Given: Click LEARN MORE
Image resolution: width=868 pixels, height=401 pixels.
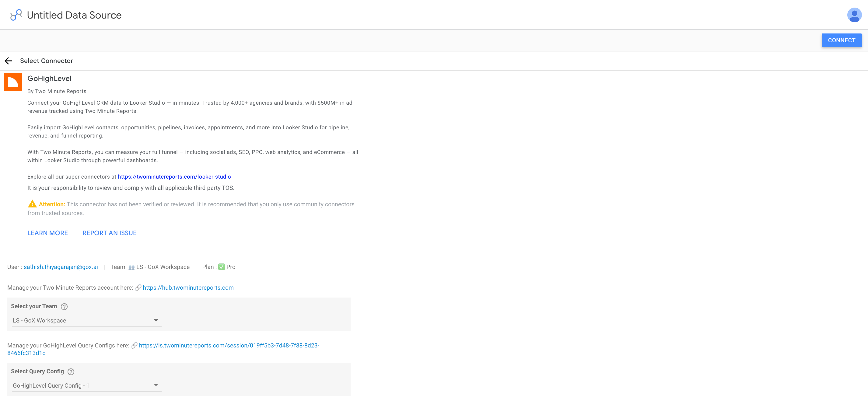Looking at the screenshot, I should pyautogui.click(x=47, y=233).
